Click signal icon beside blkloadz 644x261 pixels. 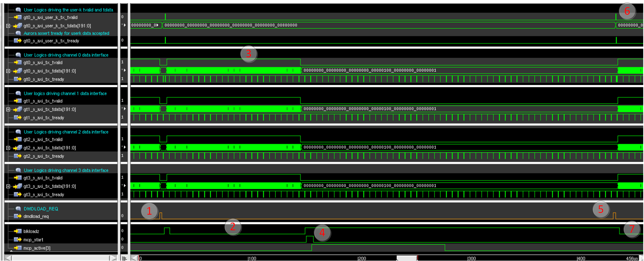pyautogui.click(x=18, y=231)
